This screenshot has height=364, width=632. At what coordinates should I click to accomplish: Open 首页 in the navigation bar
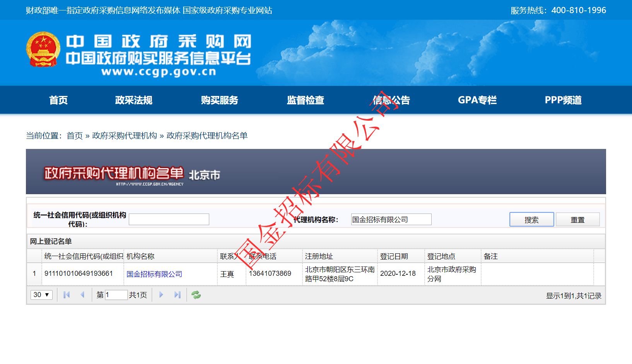[58, 100]
